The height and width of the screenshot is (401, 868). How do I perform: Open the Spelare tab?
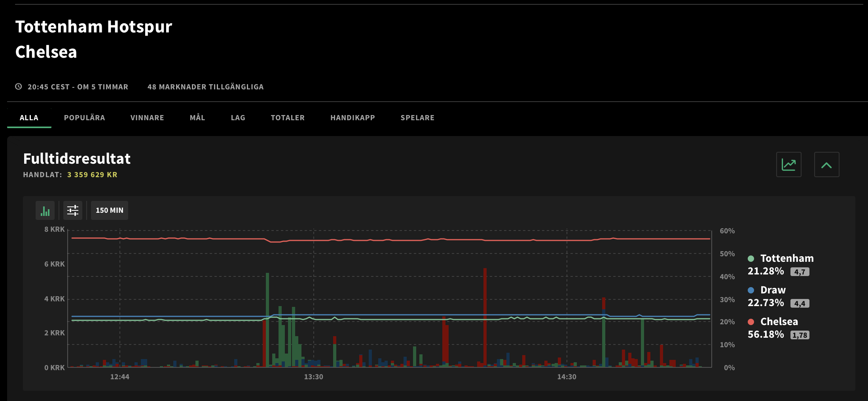[x=417, y=118]
